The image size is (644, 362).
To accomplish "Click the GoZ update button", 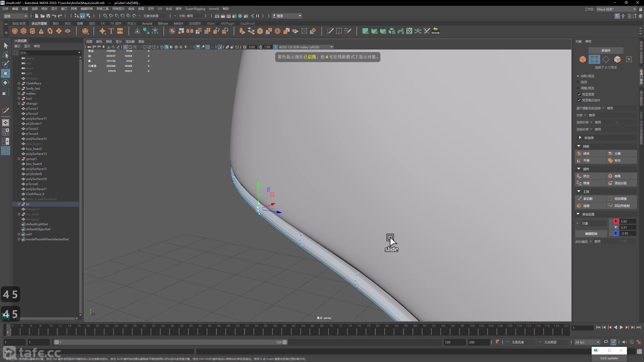I will pos(609,358).
